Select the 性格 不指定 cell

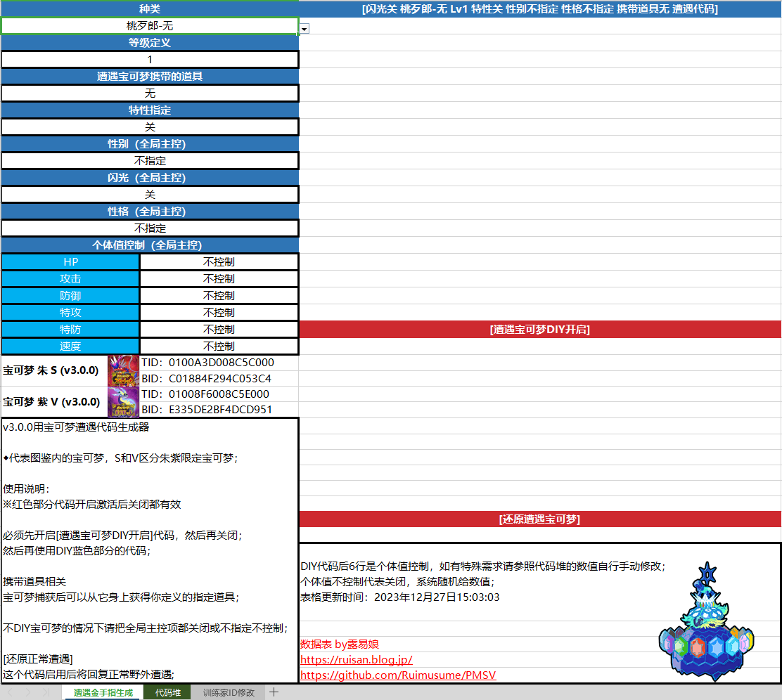(149, 228)
